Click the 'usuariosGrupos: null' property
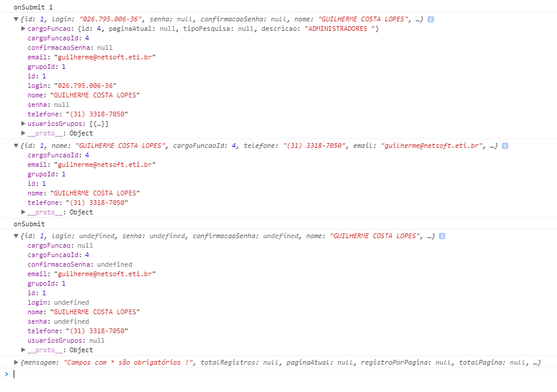Image resolution: width=557 pixels, height=392 pixels. point(66,340)
